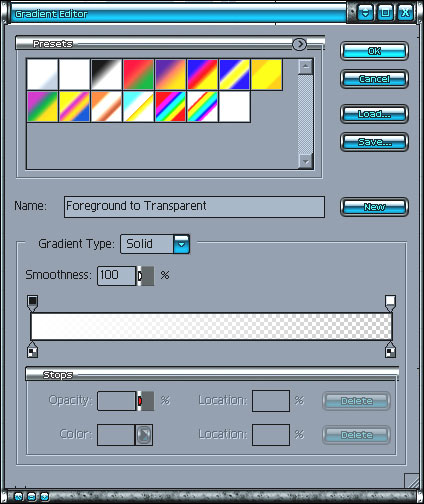This screenshot has width=424, height=504.
Task: Select the black opacity stop at left
Action: pos(32,303)
